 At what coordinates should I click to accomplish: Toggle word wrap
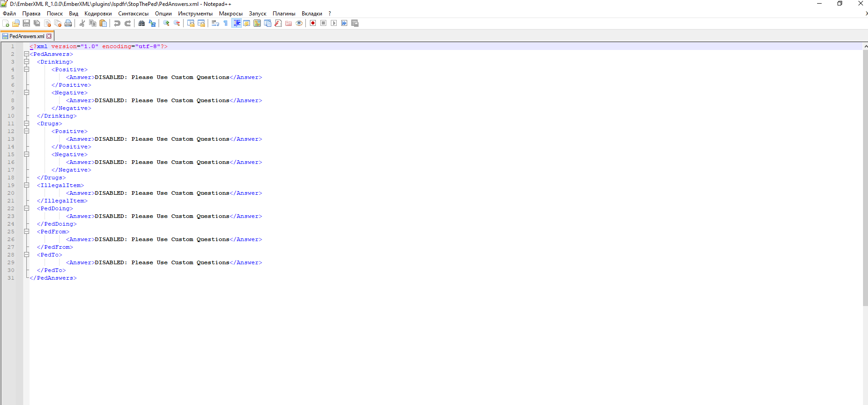[x=215, y=23]
